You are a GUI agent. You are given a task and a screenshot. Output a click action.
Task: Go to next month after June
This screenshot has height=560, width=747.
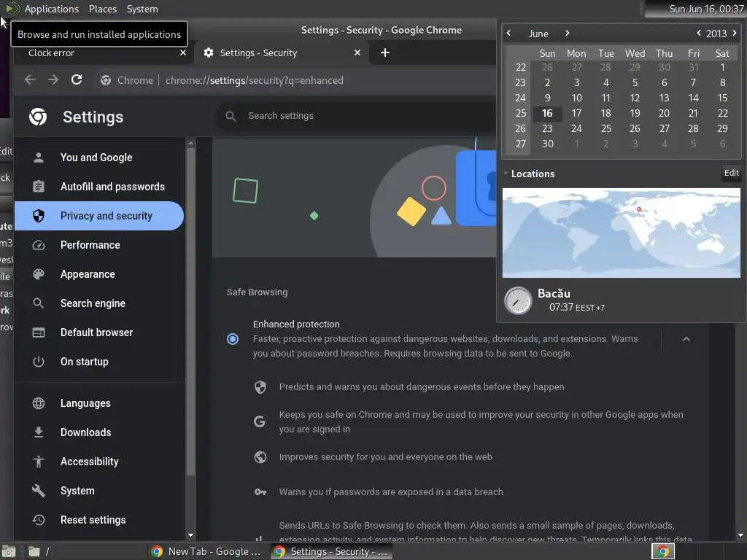[567, 34]
